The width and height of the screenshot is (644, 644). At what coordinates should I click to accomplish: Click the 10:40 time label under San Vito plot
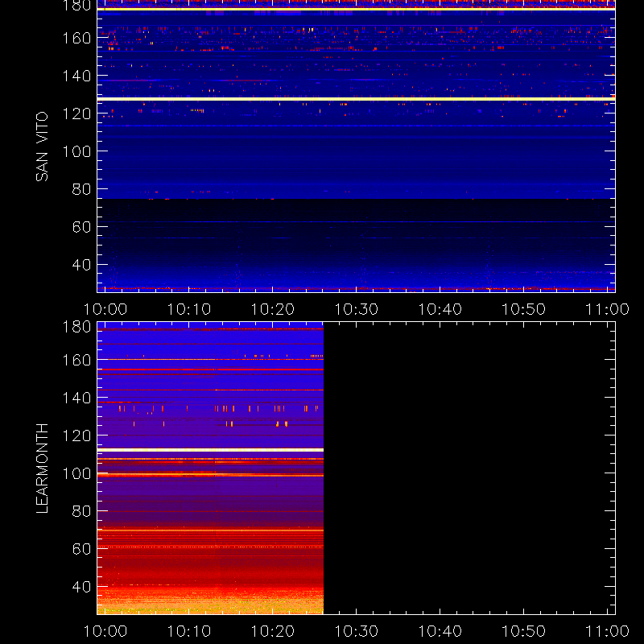coord(440,309)
